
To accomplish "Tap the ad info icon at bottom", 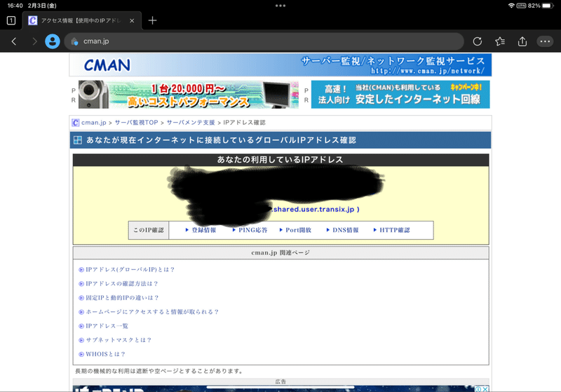I will [x=478, y=388].
